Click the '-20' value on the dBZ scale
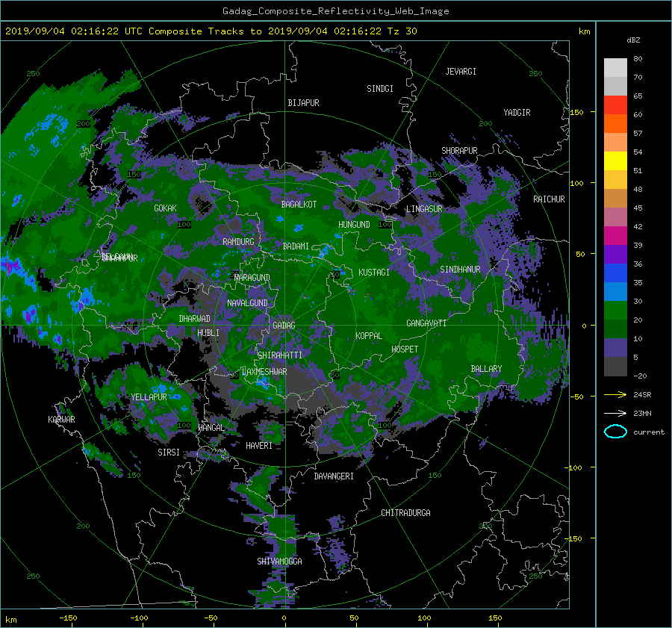The height and width of the screenshot is (628, 672). 640,376
